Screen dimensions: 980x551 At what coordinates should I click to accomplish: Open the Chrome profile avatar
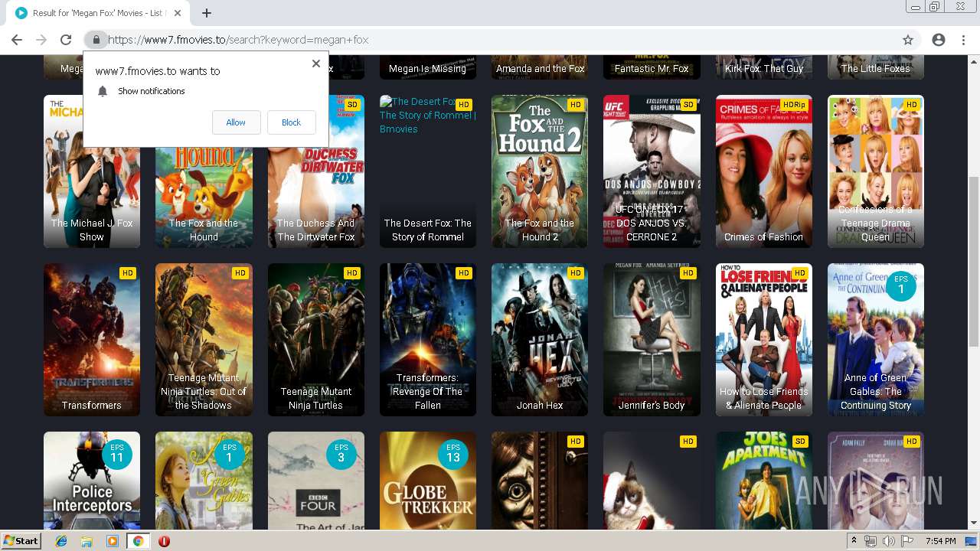[x=939, y=40]
